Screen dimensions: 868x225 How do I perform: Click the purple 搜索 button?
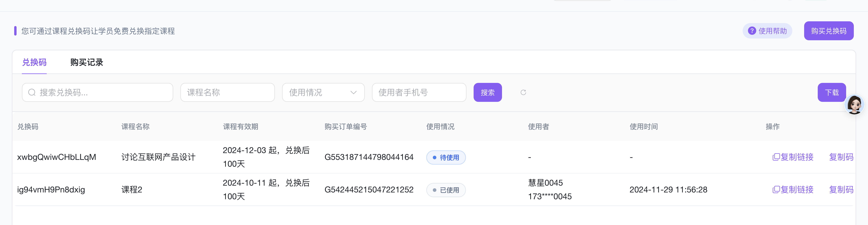[488, 92]
